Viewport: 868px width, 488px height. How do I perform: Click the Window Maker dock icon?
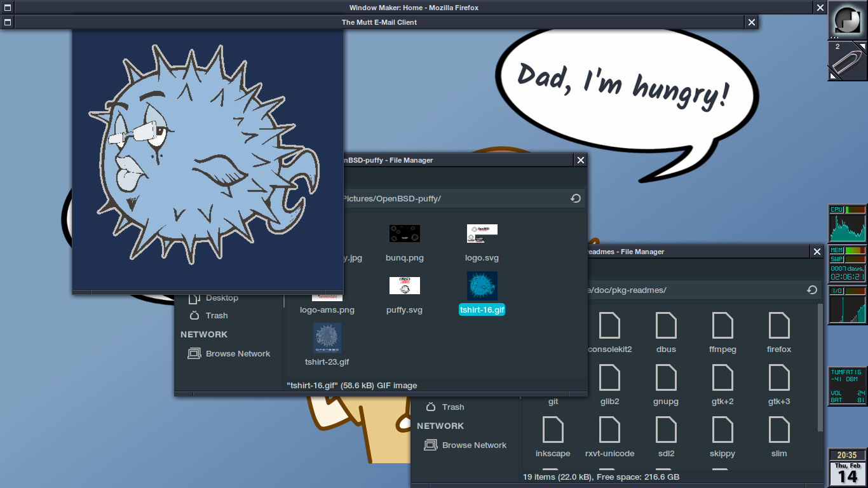tap(848, 20)
